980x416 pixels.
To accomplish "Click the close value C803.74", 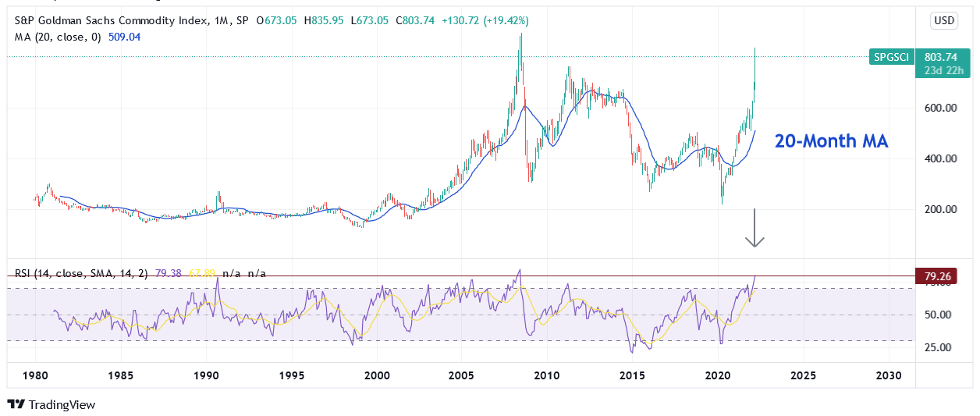I will click(414, 21).
